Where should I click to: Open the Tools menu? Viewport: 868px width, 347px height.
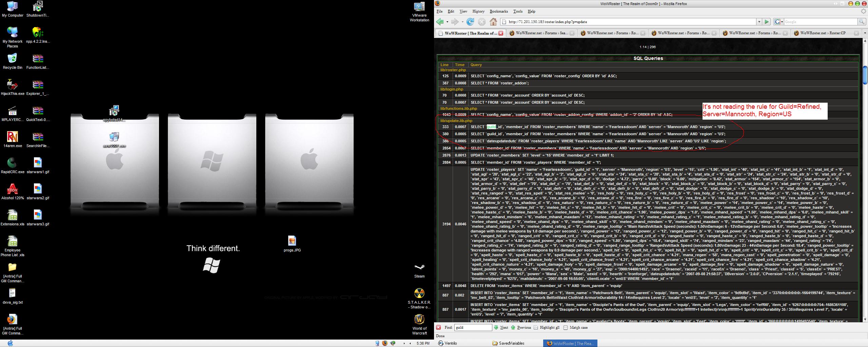[518, 11]
